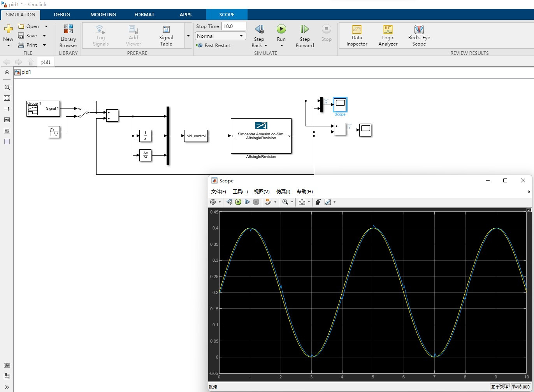Open the Library Browser
Viewport: 534px width, 392px height.
click(x=68, y=35)
